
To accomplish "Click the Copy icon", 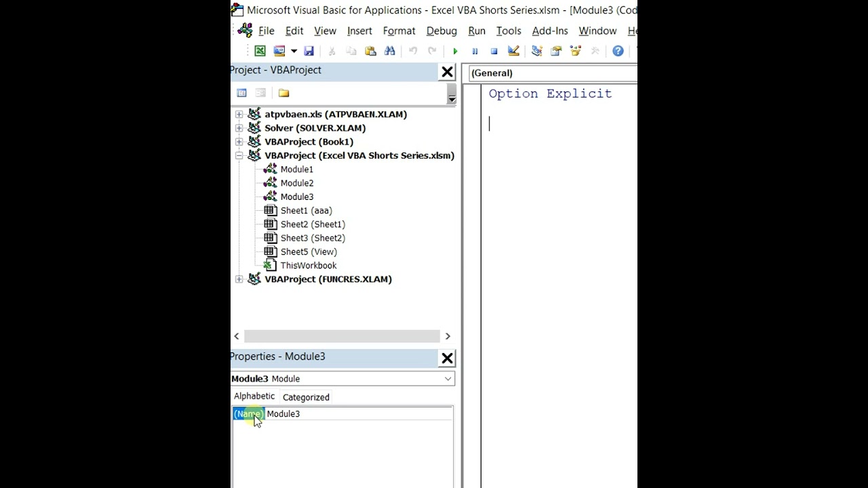I will 351,51.
